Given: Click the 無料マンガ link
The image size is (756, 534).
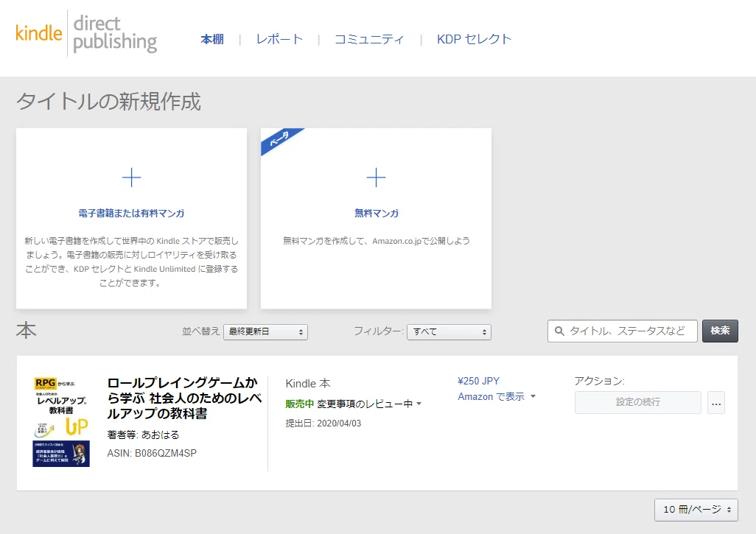Looking at the screenshot, I should coord(376,213).
